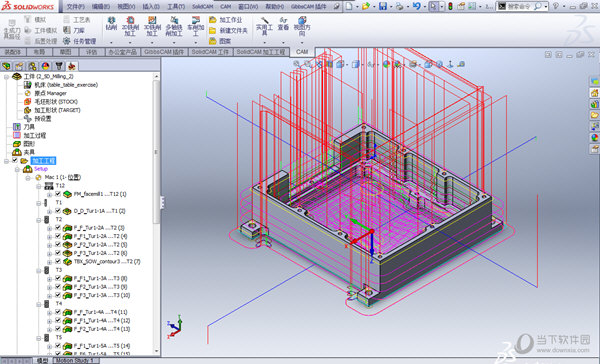The image size is (600, 364).
Task: Click the Print icon in title toolbar
Action: point(399,6)
